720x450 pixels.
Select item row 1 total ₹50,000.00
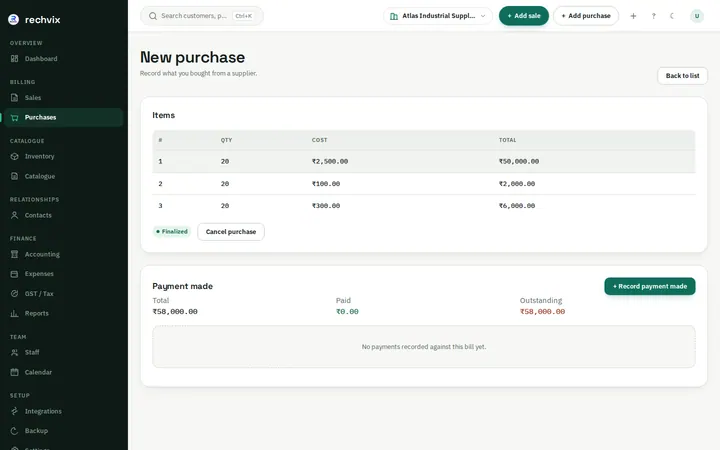point(519,162)
